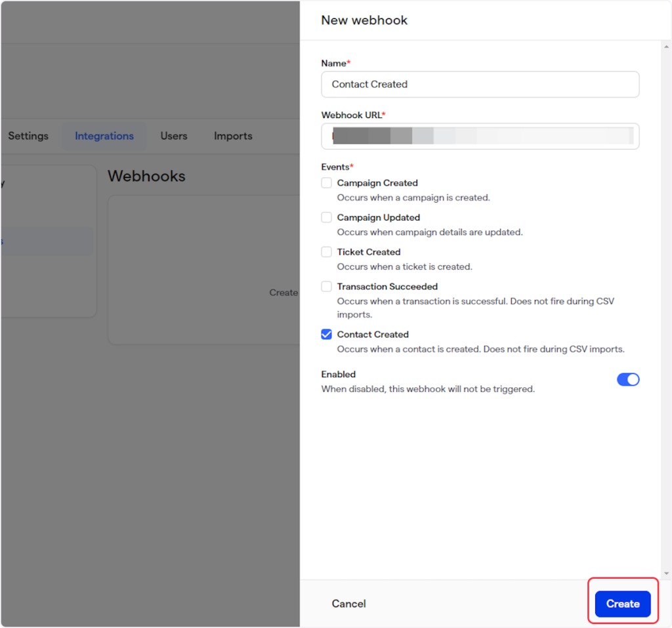Screen dimensions: 672x628
Task: Select the highlighted item in left sidebar
Action: click(46, 241)
